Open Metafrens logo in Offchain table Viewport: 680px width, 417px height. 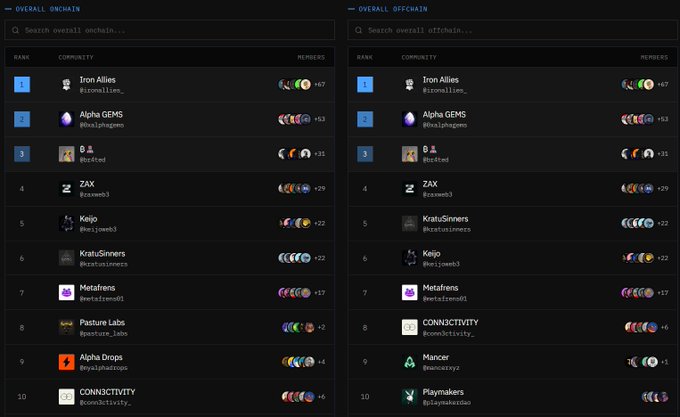pos(409,293)
